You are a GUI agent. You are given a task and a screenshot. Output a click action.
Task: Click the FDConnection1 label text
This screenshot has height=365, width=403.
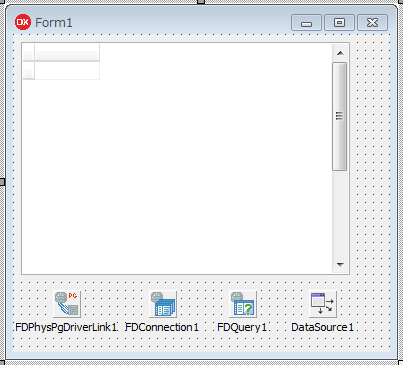click(162, 327)
